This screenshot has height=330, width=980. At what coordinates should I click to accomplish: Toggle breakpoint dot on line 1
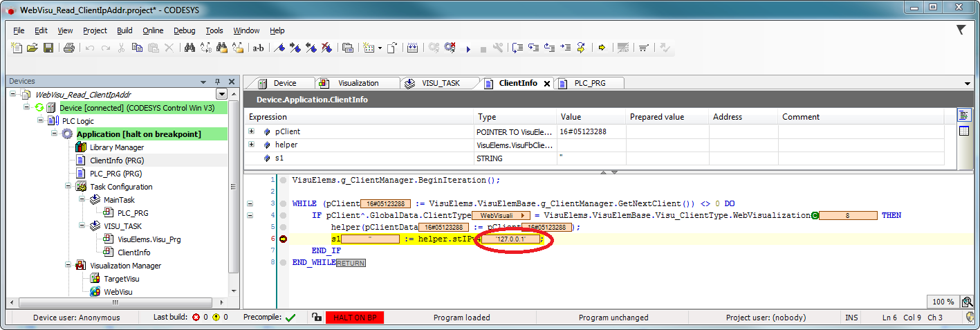[283, 181]
